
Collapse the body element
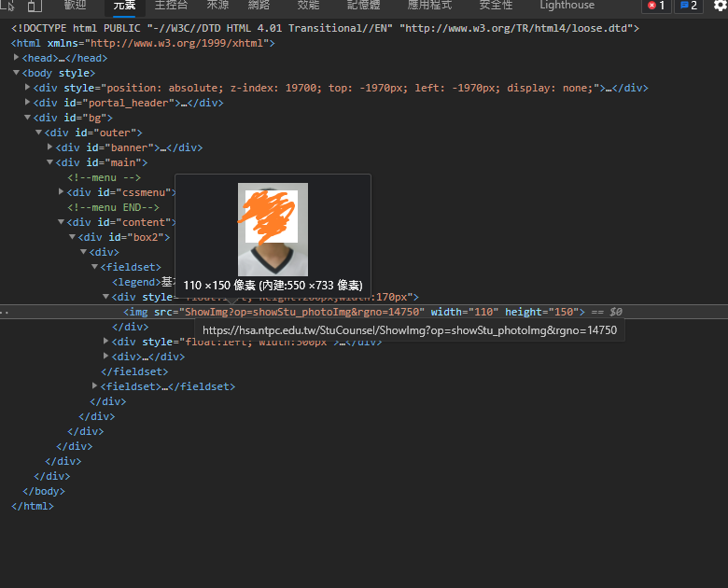coord(16,73)
